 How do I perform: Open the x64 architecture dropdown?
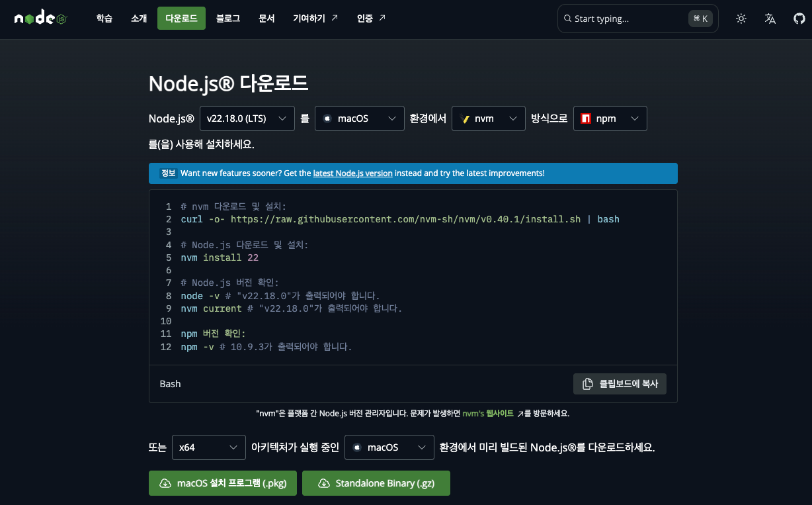pos(208,447)
